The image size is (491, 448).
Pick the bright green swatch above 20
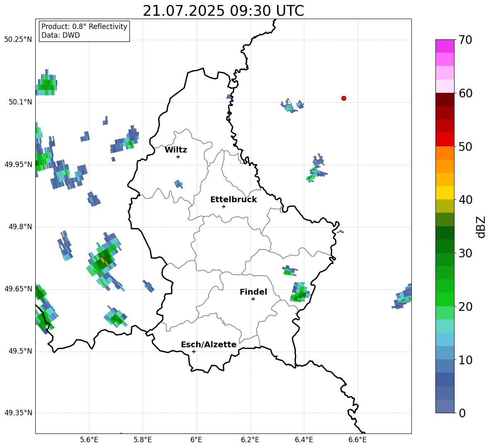point(445,299)
